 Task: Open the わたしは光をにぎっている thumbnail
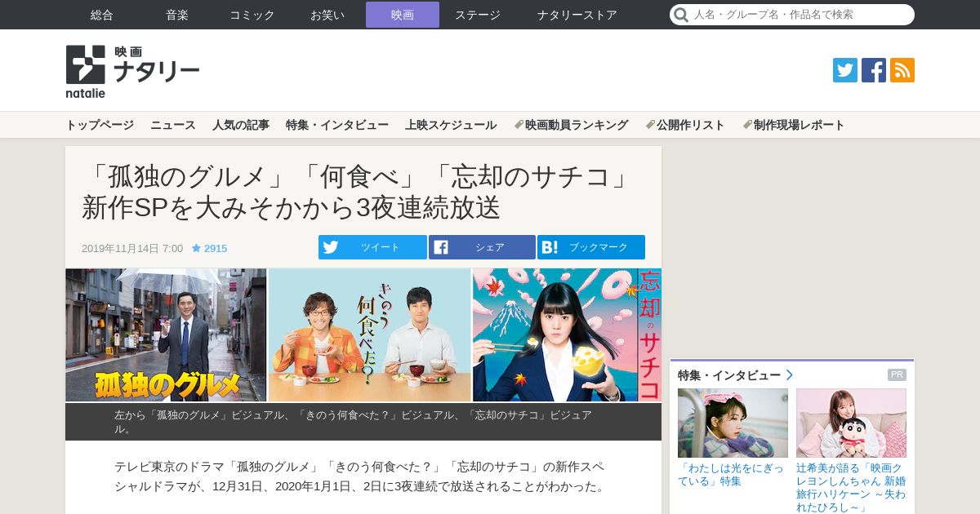733,423
